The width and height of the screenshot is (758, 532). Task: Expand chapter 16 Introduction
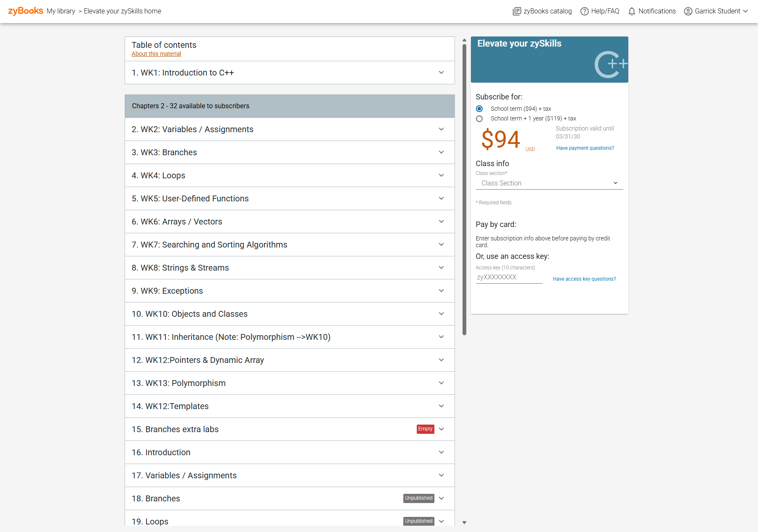click(x=290, y=452)
